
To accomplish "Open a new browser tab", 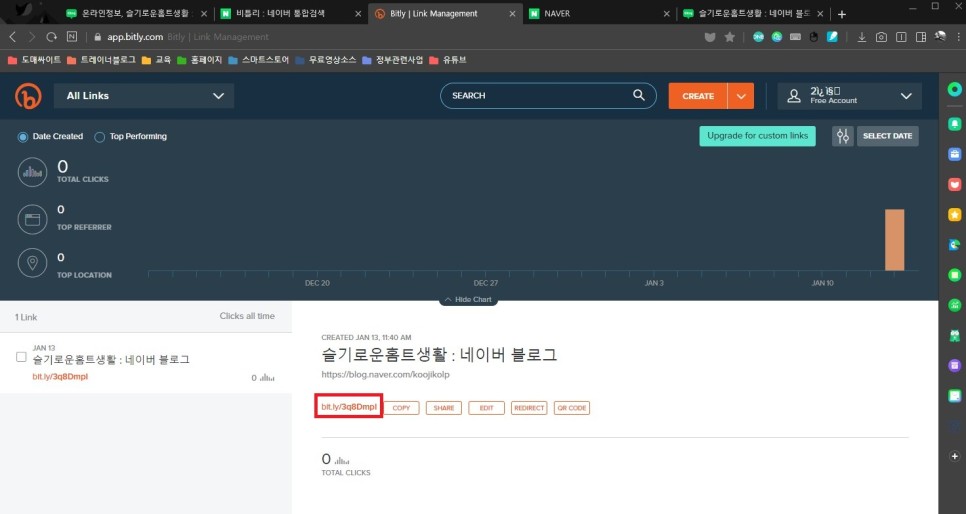I will (x=842, y=14).
